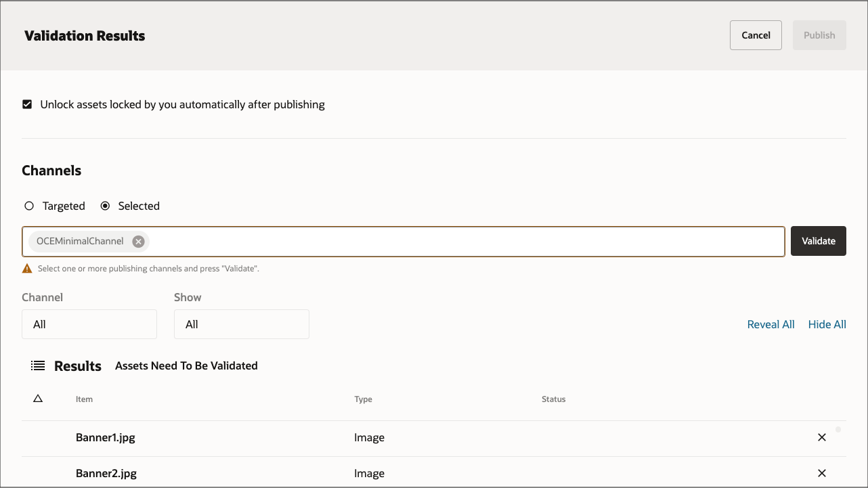
Task: Remove the OCEMinimalChannel channel tag
Action: (x=138, y=241)
